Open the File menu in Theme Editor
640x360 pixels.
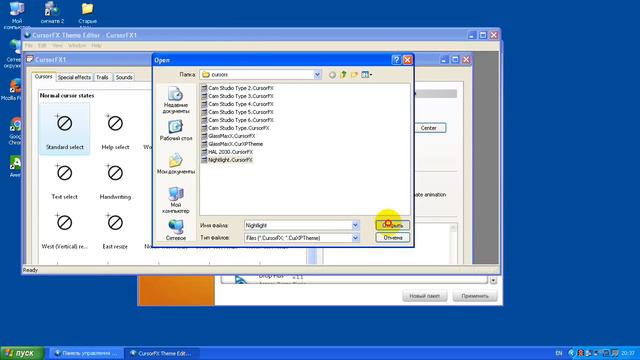tap(29, 46)
